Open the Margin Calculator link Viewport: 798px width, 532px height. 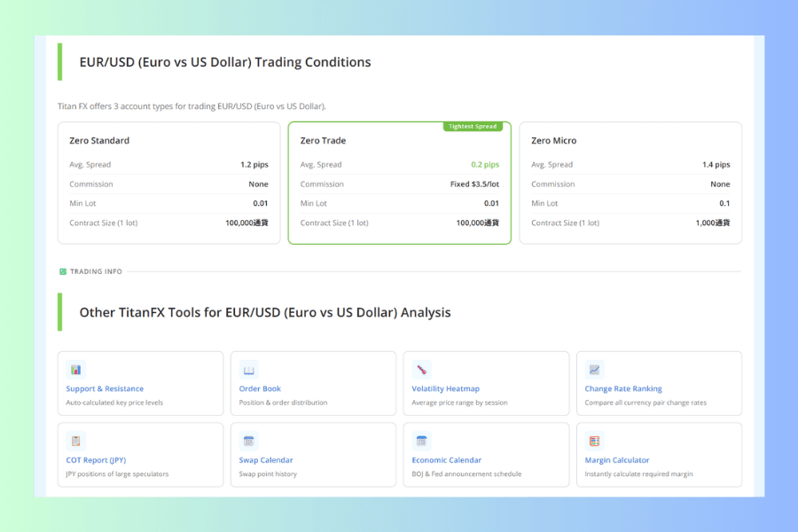617,459
